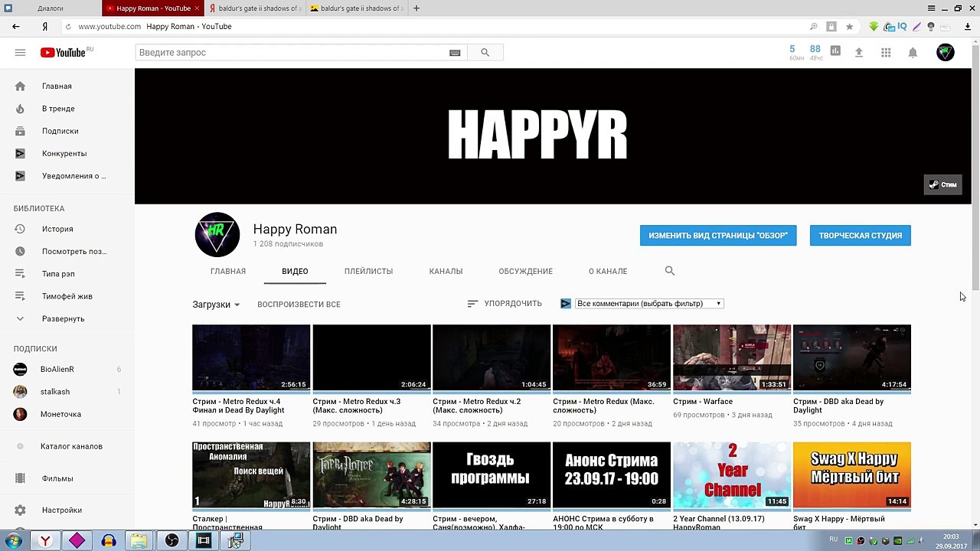This screenshot has width=980, height=551.
Task: Open the YouTube apps grid icon
Action: (886, 52)
